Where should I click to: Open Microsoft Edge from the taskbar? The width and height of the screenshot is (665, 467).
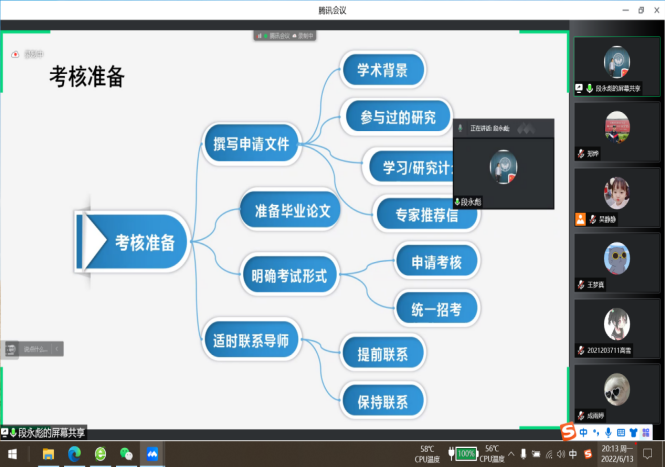point(74,454)
